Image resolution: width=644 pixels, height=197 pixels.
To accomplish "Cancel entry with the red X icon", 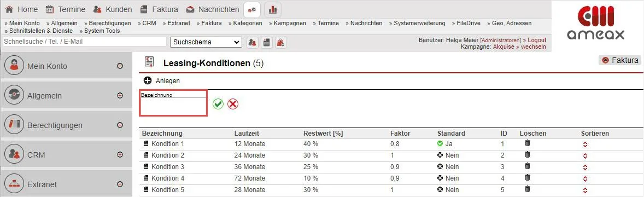I will tap(233, 104).
